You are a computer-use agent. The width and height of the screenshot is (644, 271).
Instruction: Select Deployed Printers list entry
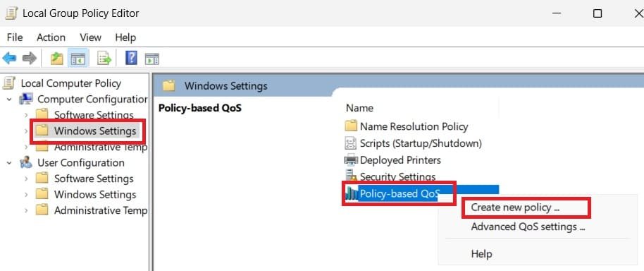(x=400, y=160)
